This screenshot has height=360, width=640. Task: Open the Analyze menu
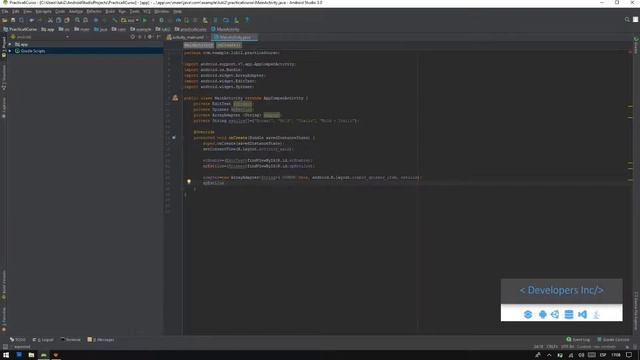(76, 11)
